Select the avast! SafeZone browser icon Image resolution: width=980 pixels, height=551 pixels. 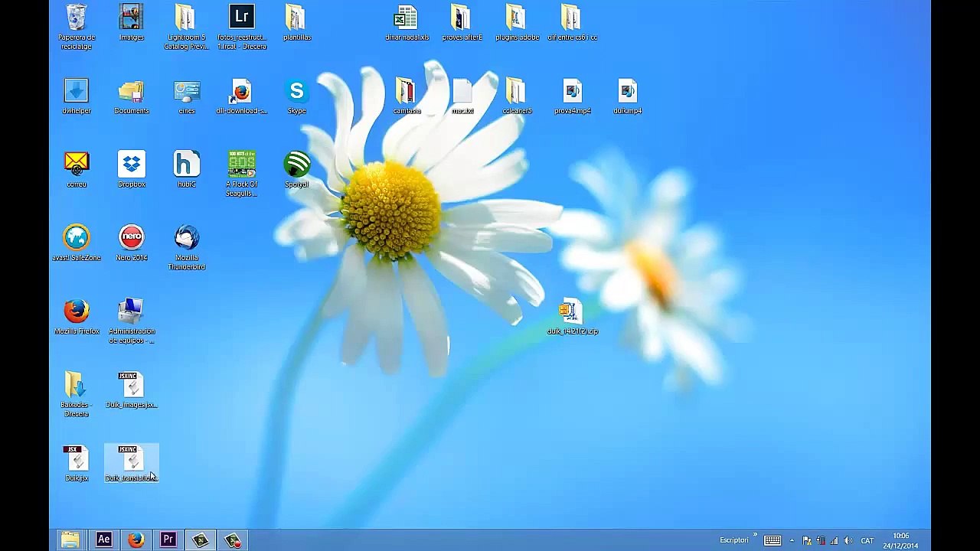77,243
